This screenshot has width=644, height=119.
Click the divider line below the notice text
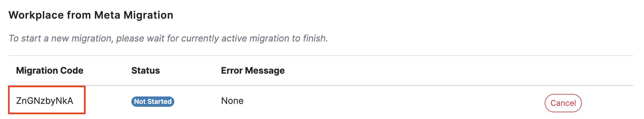pos(320,56)
